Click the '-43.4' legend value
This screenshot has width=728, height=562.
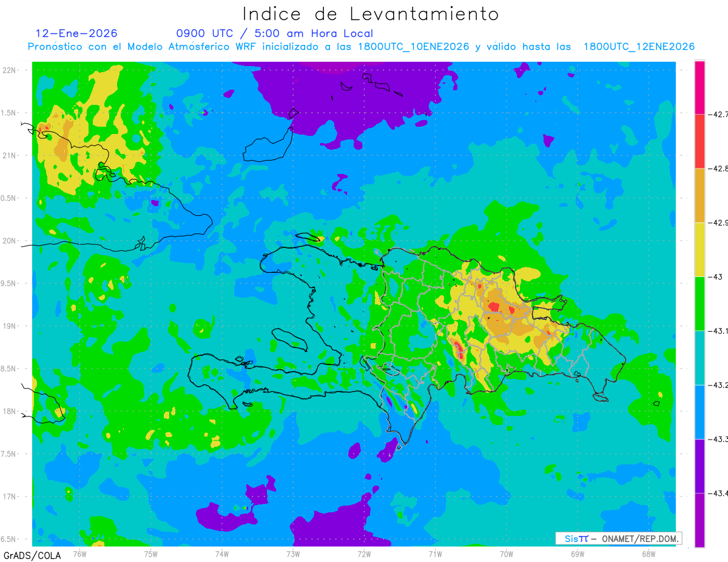click(x=718, y=493)
